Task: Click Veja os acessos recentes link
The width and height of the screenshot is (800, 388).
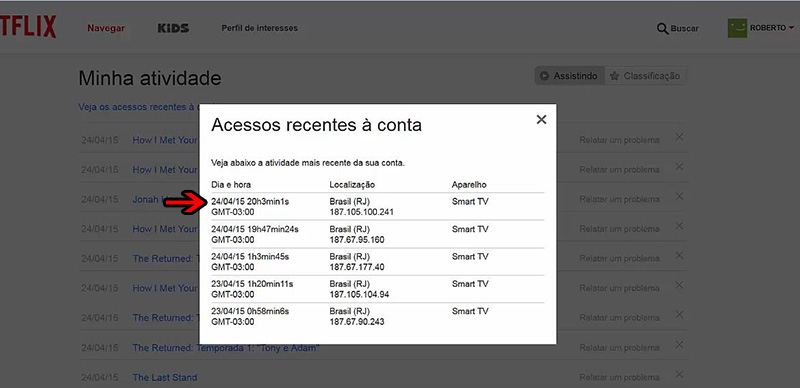Action: point(138,107)
